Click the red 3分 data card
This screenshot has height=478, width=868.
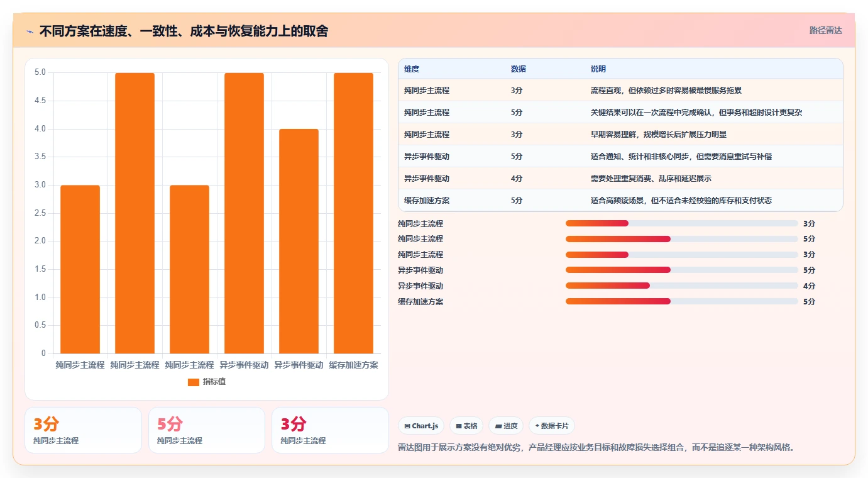click(330, 430)
